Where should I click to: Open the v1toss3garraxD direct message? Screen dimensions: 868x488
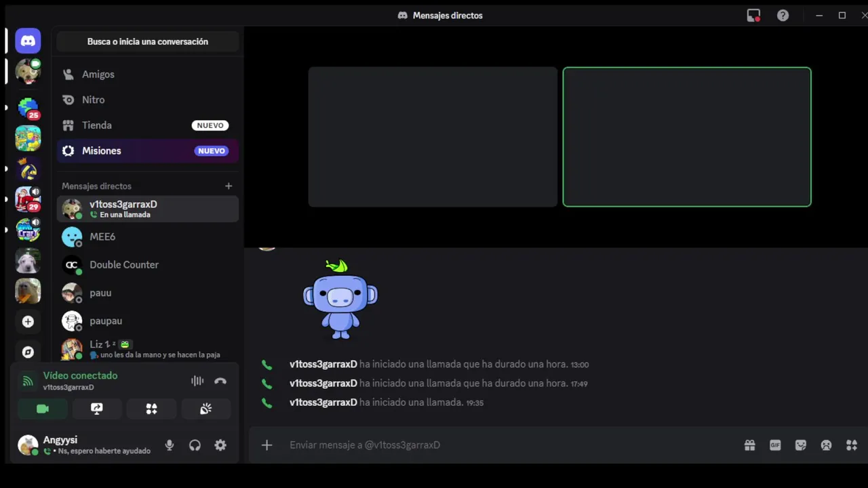[148, 209]
